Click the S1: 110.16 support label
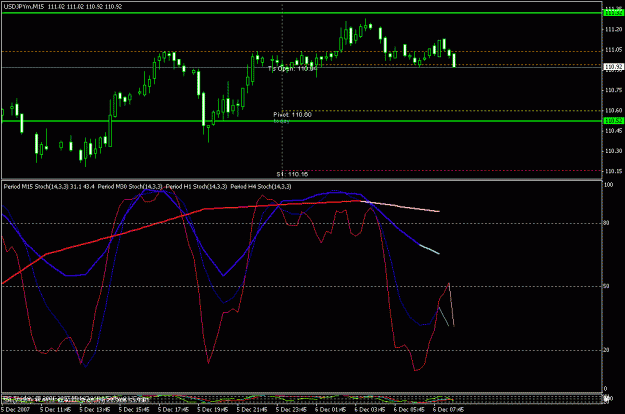625x414 pixels. click(292, 174)
